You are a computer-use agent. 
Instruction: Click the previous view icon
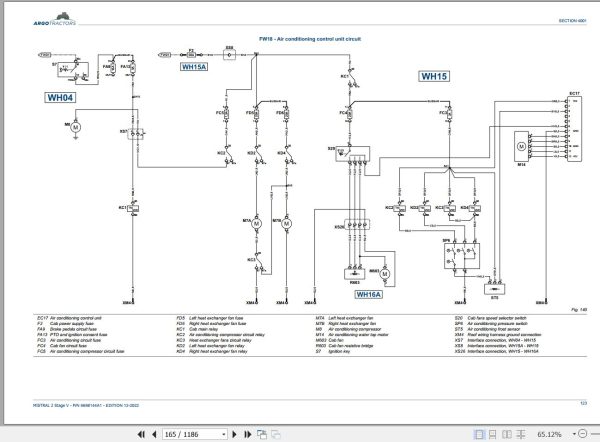click(262, 434)
